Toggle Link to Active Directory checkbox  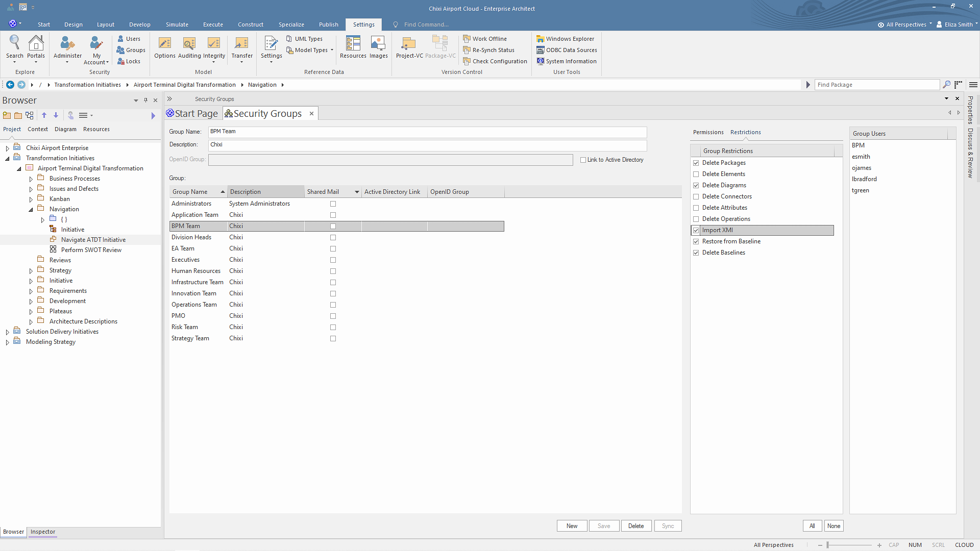point(583,160)
